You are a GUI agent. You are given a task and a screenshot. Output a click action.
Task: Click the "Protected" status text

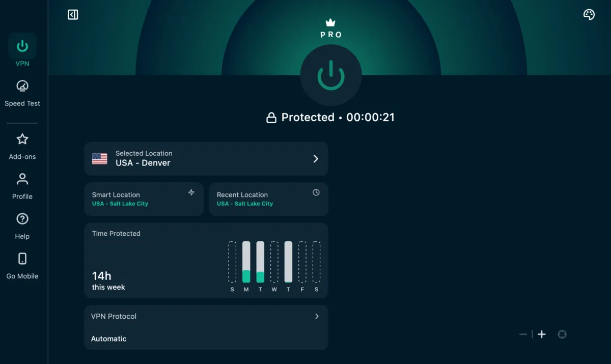click(x=308, y=118)
